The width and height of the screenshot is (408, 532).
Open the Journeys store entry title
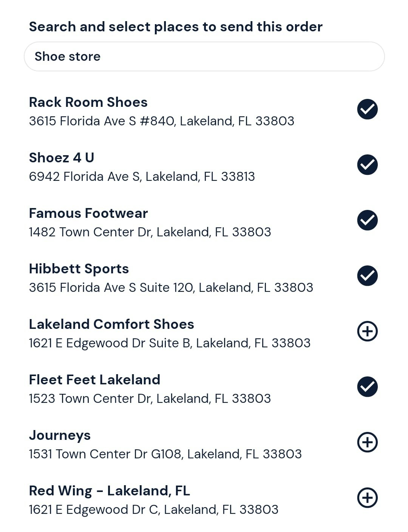point(60,436)
